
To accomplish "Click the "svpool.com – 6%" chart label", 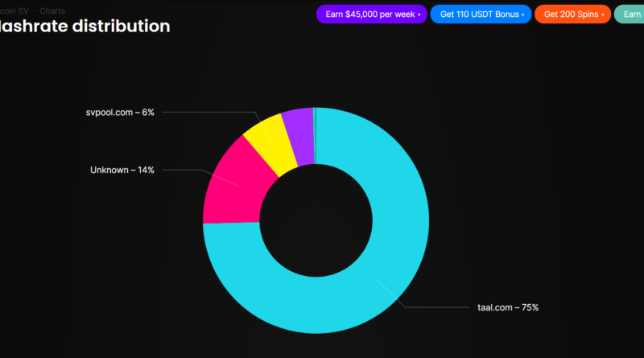I will coord(120,112).
